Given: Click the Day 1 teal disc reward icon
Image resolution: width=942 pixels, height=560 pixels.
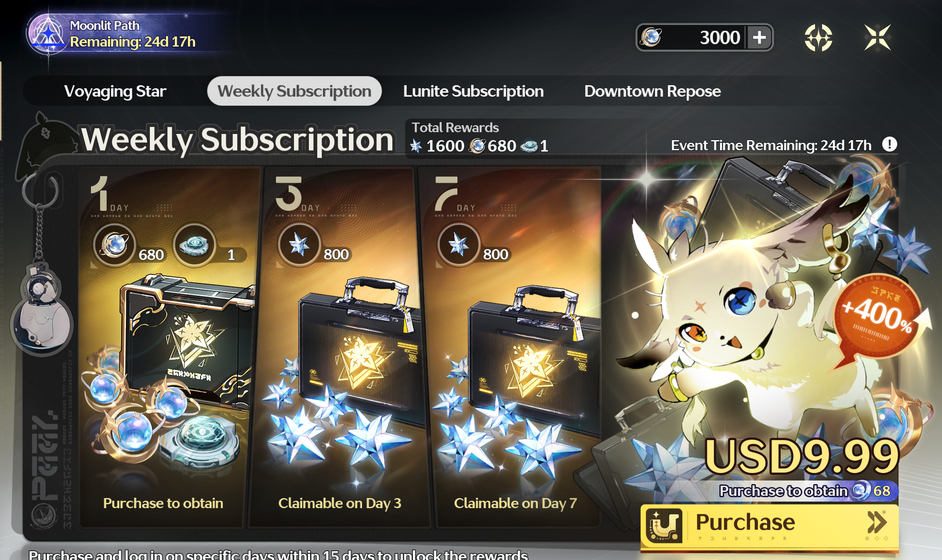Looking at the screenshot, I should pos(194,244).
